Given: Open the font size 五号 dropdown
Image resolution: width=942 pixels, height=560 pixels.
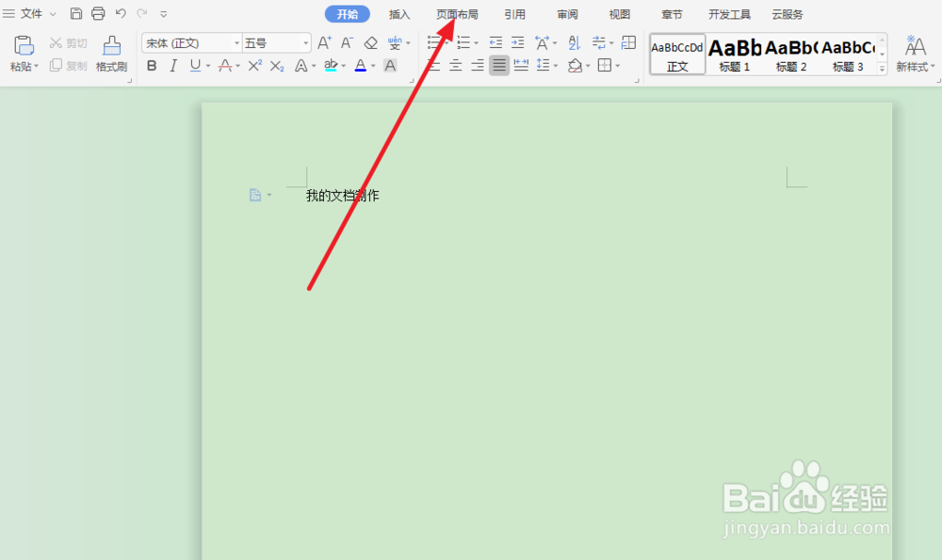Looking at the screenshot, I should pyautogui.click(x=306, y=43).
